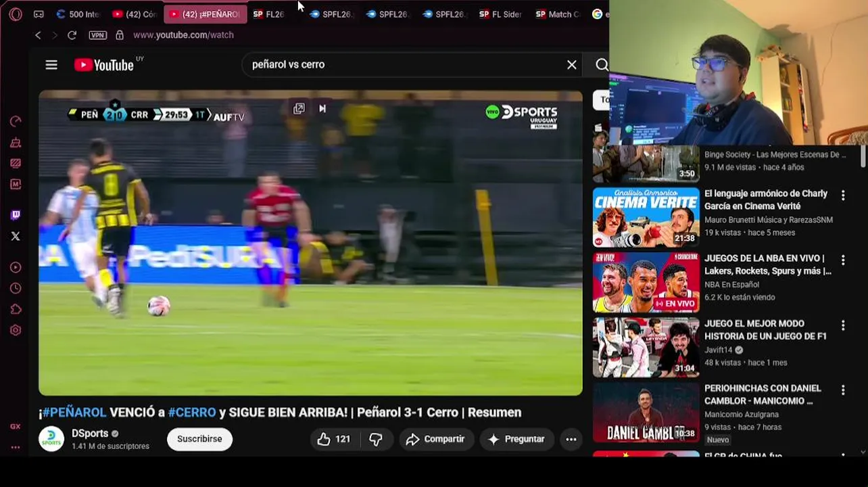Open options menu for NBA EN VIVO video
Screen dimensions: 868x487
[x=843, y=260]
